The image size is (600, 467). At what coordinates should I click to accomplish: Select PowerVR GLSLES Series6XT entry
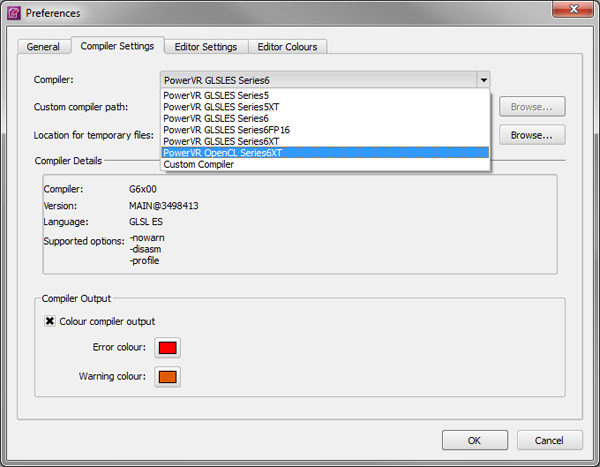[325, 141]
